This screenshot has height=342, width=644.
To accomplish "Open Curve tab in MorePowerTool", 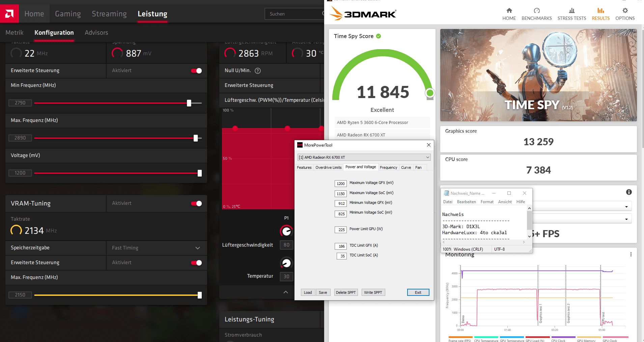I will pyautogui.click(x=406, y=167).
